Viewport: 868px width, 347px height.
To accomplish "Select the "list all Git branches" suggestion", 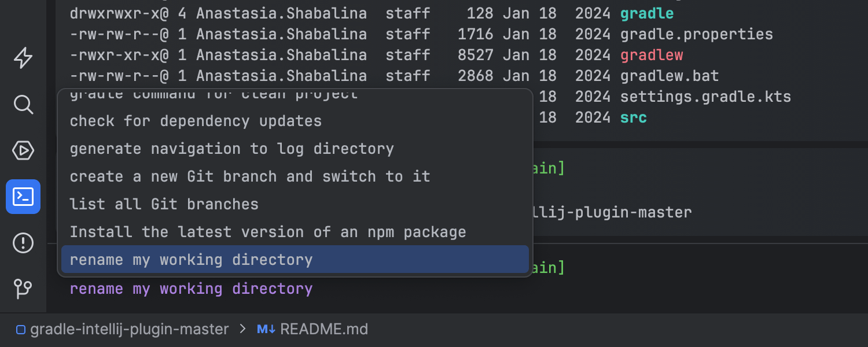I will [x=164, y=204].
